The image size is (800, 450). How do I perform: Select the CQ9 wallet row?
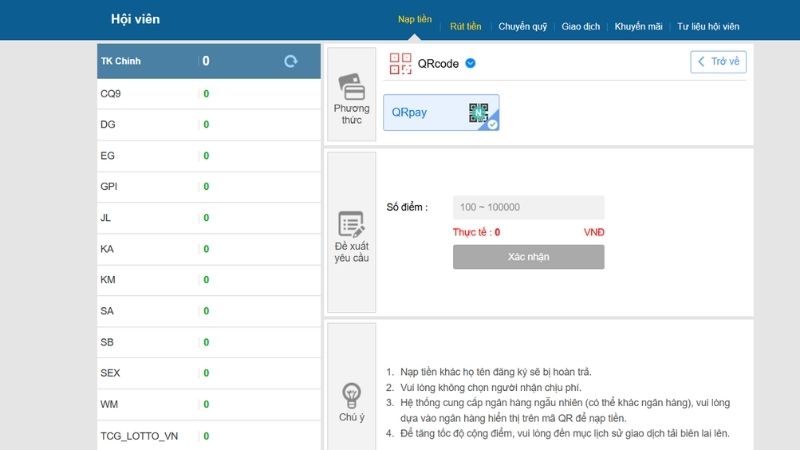[x=209, y=94]
